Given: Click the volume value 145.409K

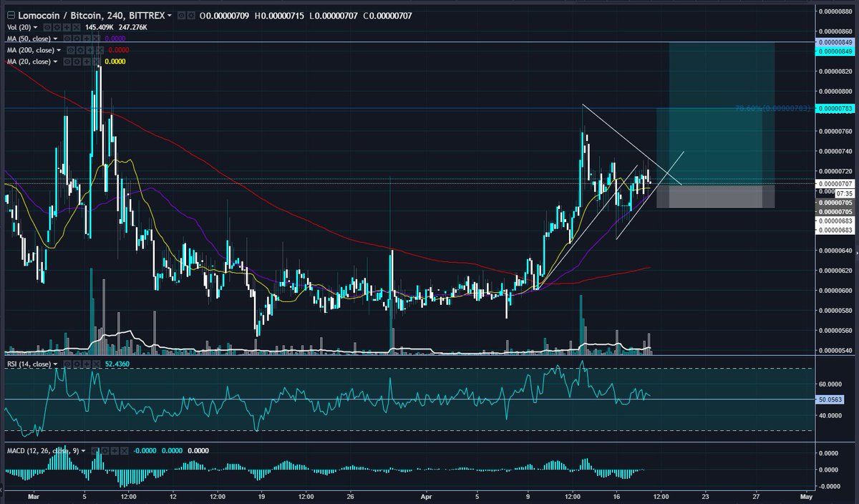Looking at the screenshot, I should pos(100,27).
